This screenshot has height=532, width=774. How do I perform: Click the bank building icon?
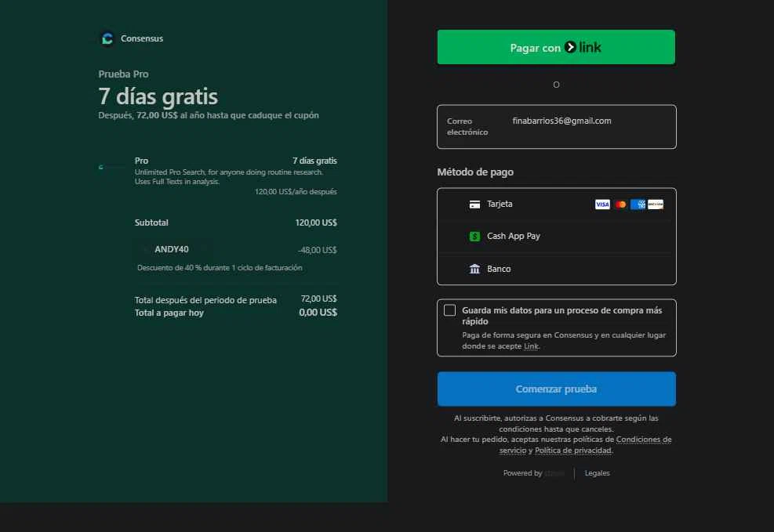pos(474,269)
